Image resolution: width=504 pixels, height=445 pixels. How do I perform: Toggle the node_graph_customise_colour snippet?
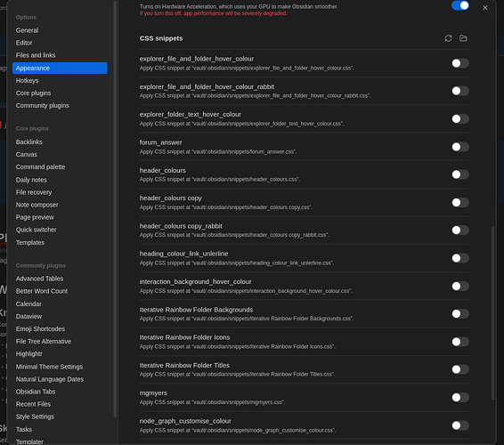click(460, 425)
